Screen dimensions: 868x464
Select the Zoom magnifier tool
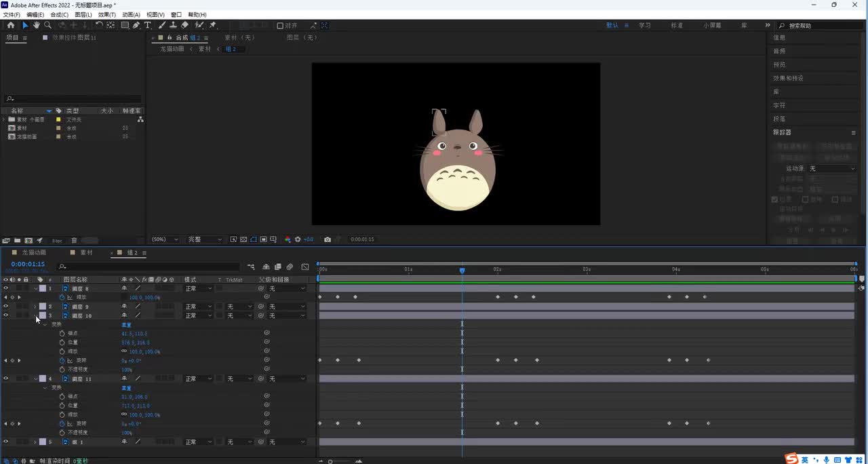pos(47,25)
